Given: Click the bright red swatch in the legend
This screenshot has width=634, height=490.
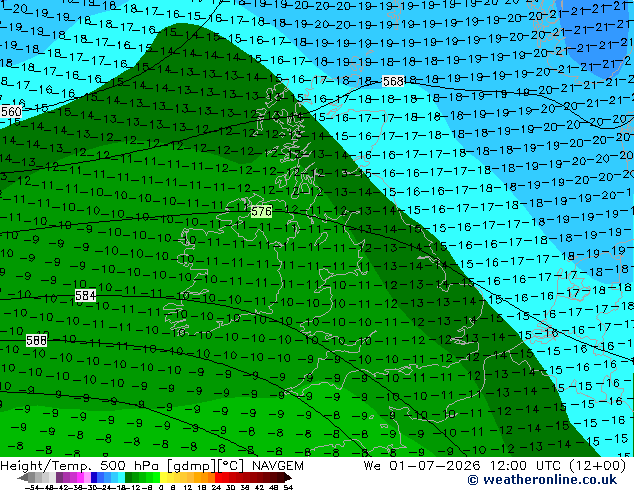Looking at the screenshot, I should [x=218, y=477].
